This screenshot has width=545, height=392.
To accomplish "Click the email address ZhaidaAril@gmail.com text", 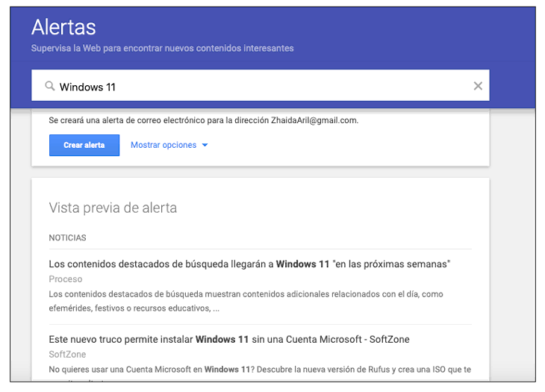I will pyautogui.click(x=314, y=120).
